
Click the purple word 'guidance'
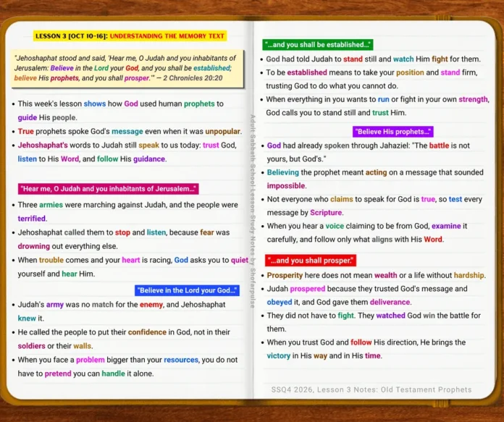click(149, 159)
